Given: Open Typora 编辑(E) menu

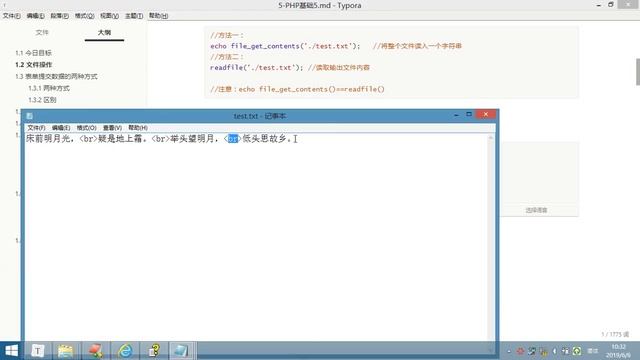Looking at the screenshot, I should [x=36, y=16].
